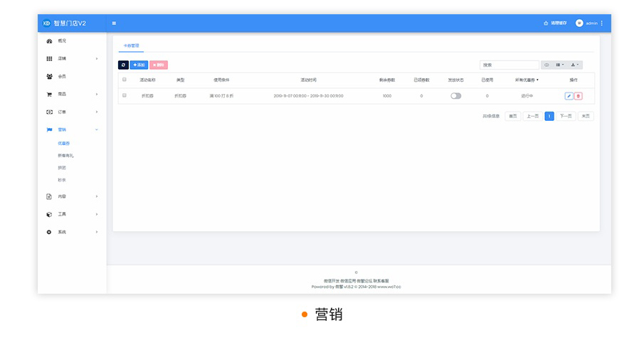Open the three-dot menu beside admin
Viewport: 644px width, 340px height.
[x=602, y=23]
